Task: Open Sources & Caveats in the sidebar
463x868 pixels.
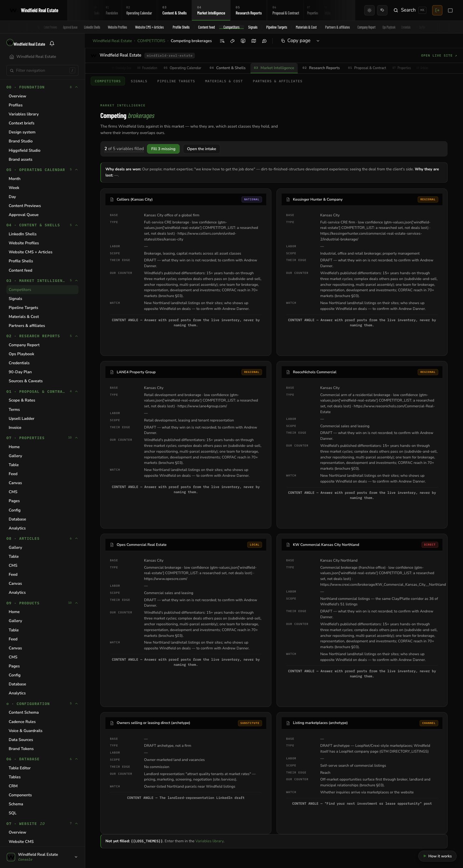Action: pyautogui.click(x=26, y=381)
